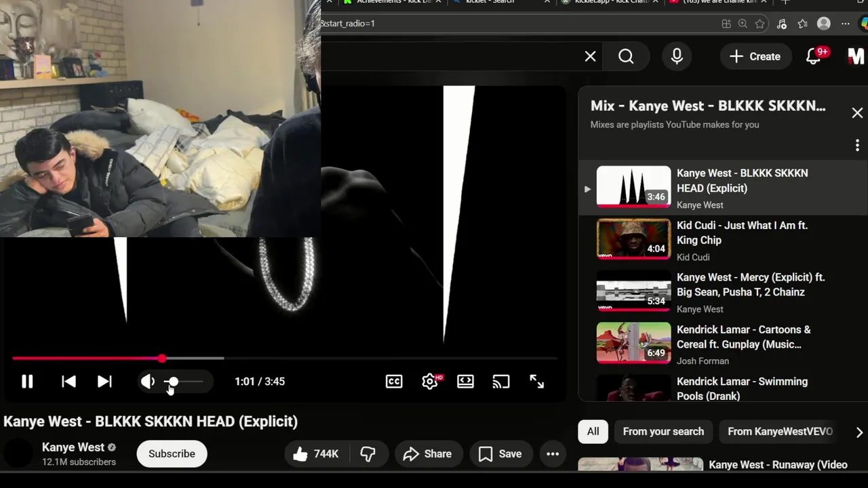The image size is (868, 488).
Task: Add the page to favorites (star)
Action: pyautogui.click(x=760, y=24)
